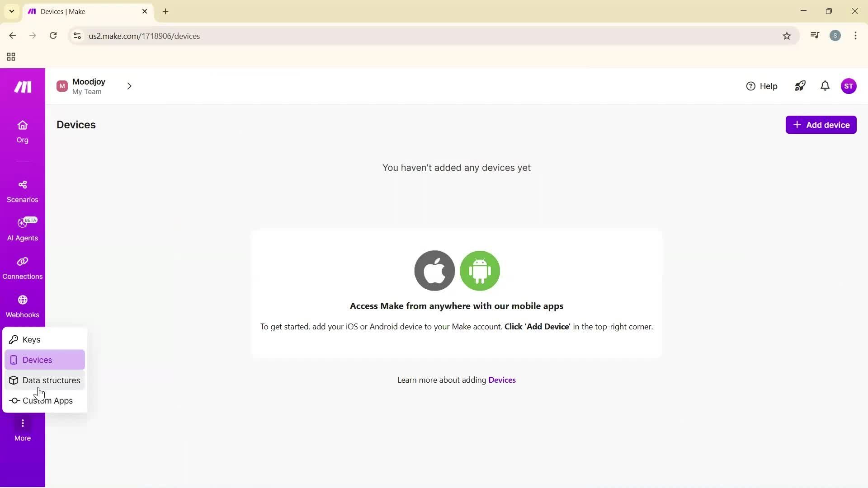Open the Devices learn-more link

click(x=502, y=380)
